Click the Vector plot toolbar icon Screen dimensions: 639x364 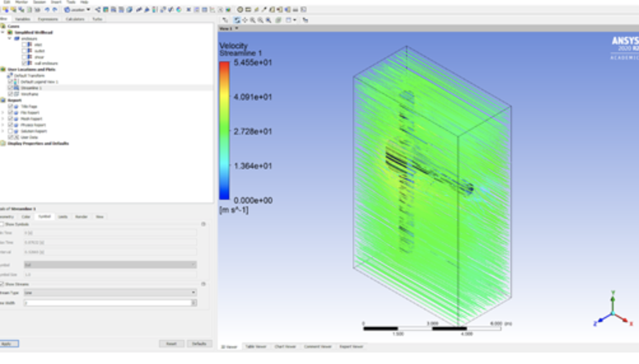98,10
